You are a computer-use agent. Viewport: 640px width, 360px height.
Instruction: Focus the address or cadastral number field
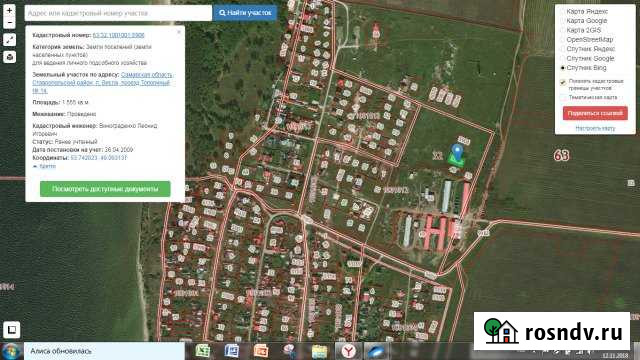(118, 13)
